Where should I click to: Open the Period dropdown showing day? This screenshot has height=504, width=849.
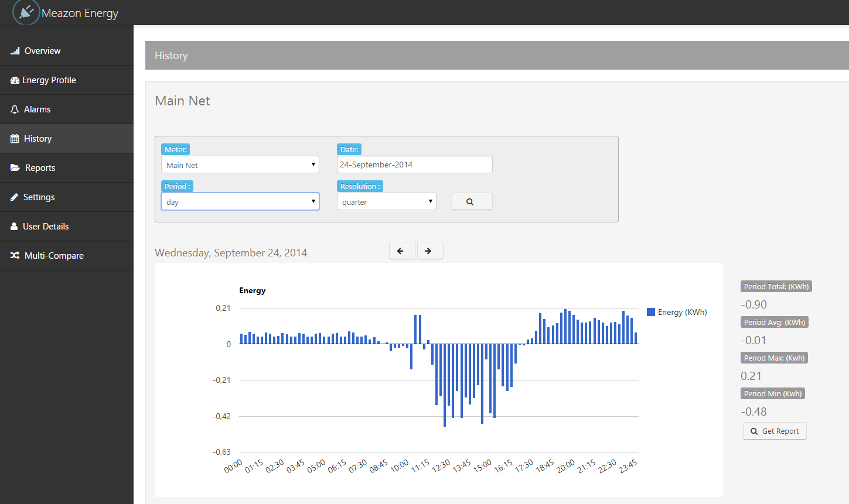coord(240,201)
